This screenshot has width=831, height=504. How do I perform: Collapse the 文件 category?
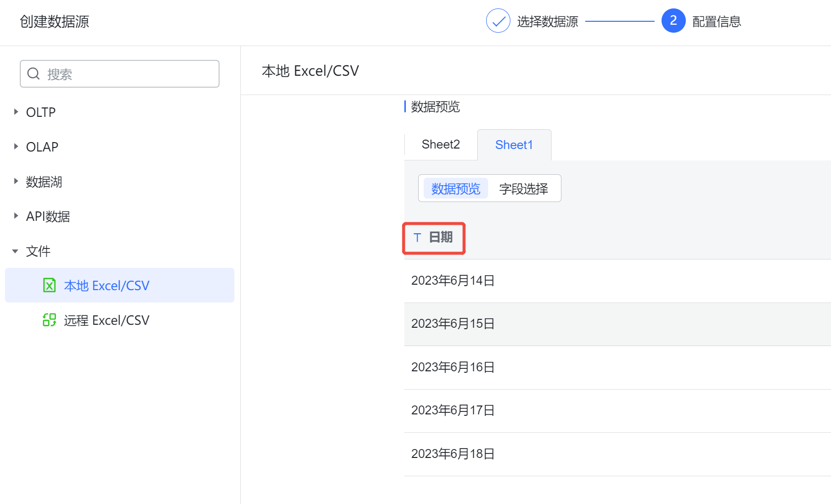tap(15, 251)
